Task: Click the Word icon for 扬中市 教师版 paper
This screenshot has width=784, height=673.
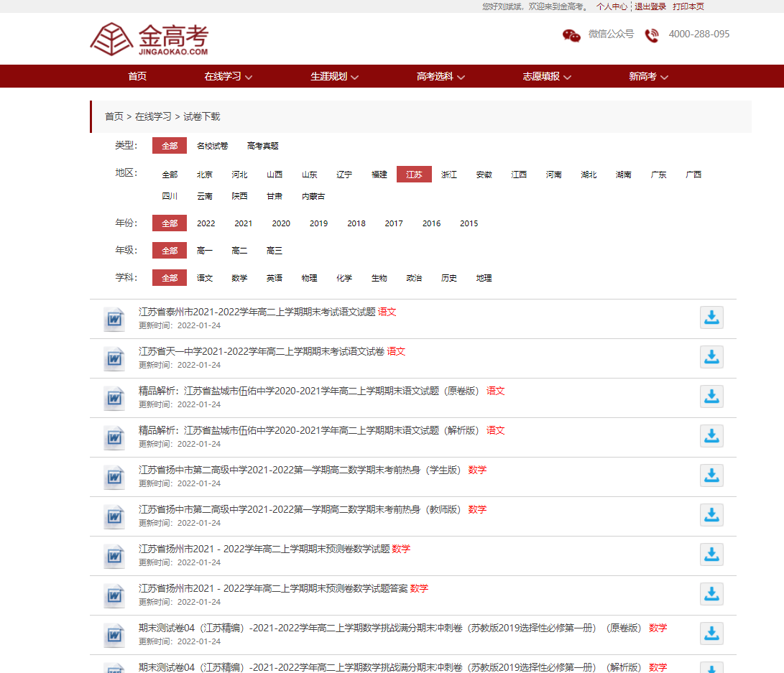Action: (114, 516)
